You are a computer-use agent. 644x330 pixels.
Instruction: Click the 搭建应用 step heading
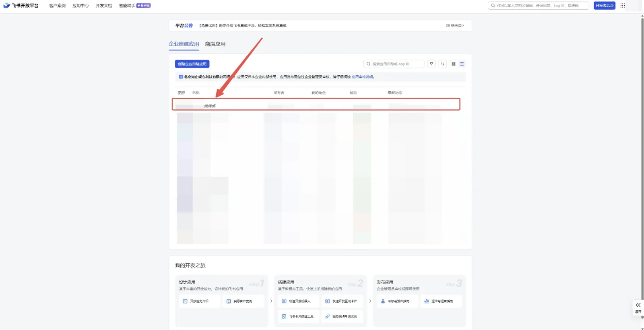[286, 282]
